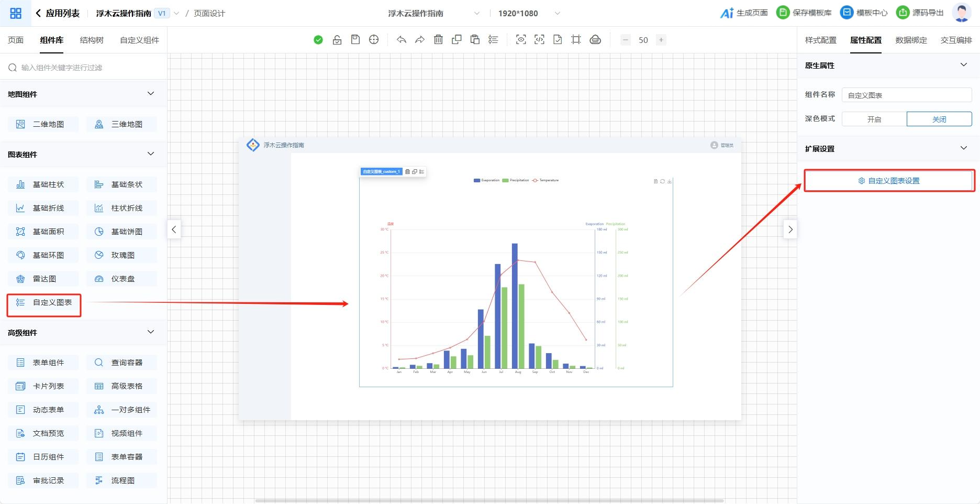The width and height of the screenshot is (980, 504).
Task: Toggle the lock icon in toolbar
Action: tap(337, 40)
